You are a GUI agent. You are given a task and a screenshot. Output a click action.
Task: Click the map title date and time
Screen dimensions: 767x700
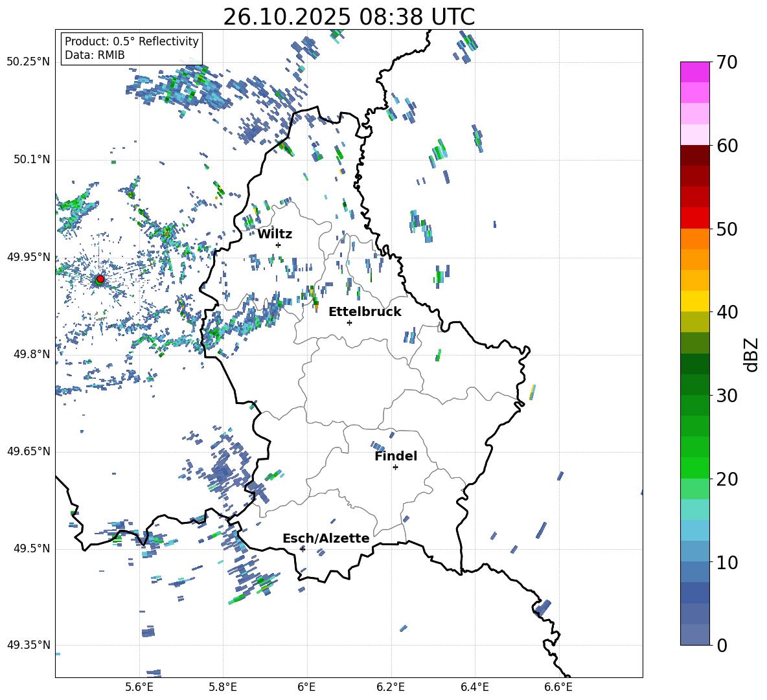pyautogui.click(x=349, y=17)
